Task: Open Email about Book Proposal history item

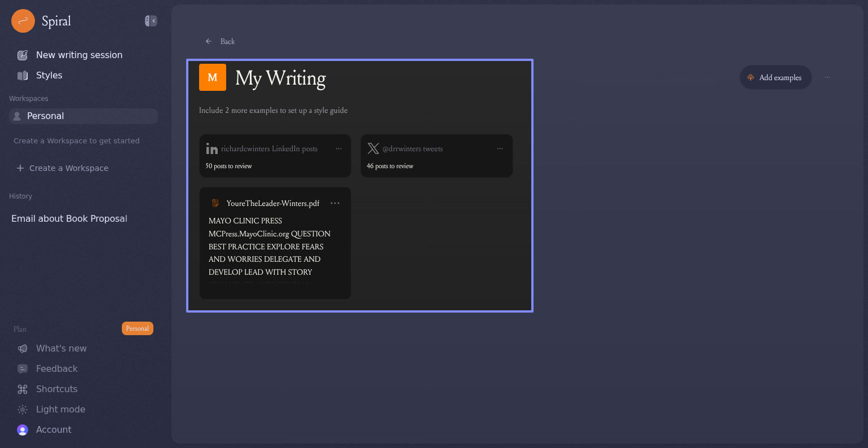Action: coord(69,218)
